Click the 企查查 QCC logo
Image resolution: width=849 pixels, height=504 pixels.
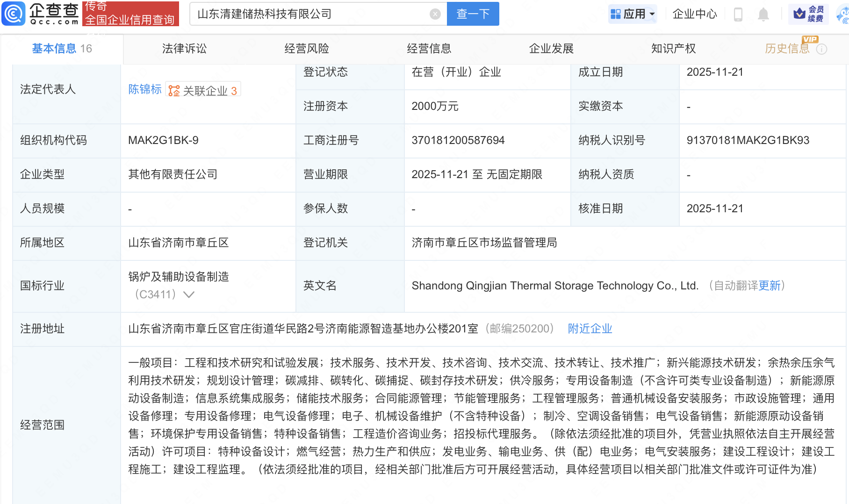point(40,14)
